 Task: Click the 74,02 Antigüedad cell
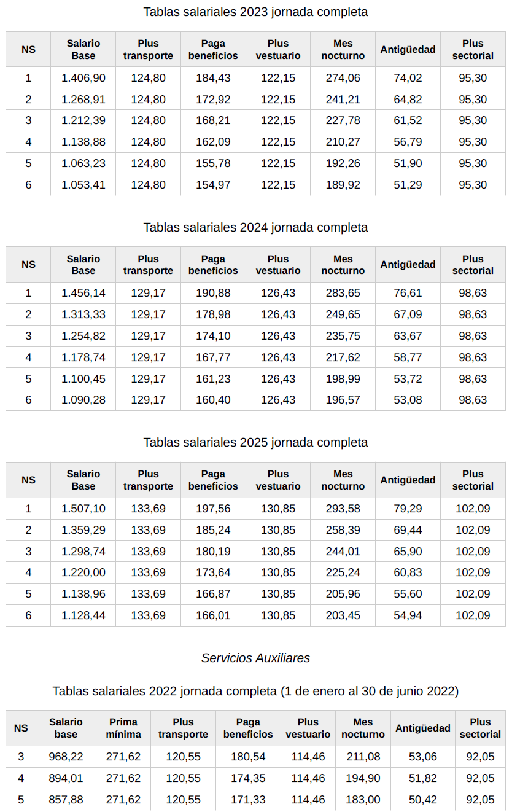(408, 78)
